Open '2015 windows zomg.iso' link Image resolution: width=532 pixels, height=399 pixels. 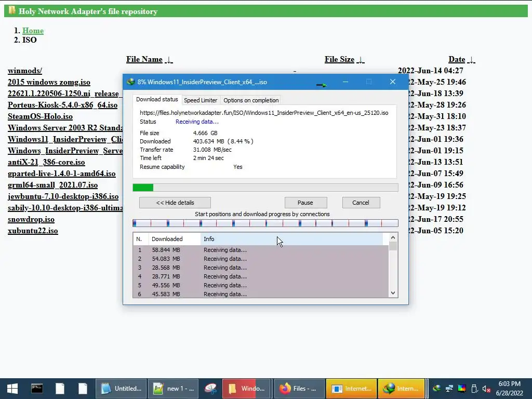49,82
